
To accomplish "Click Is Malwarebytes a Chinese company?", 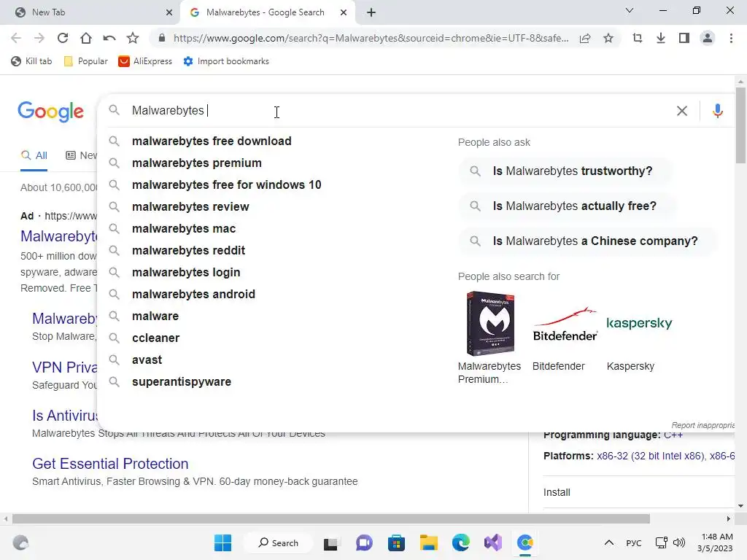I will pyautogui.click(x=589, y=241).
